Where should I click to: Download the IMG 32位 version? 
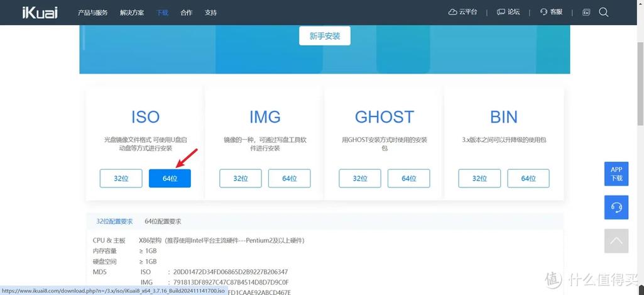pos(241,179)
